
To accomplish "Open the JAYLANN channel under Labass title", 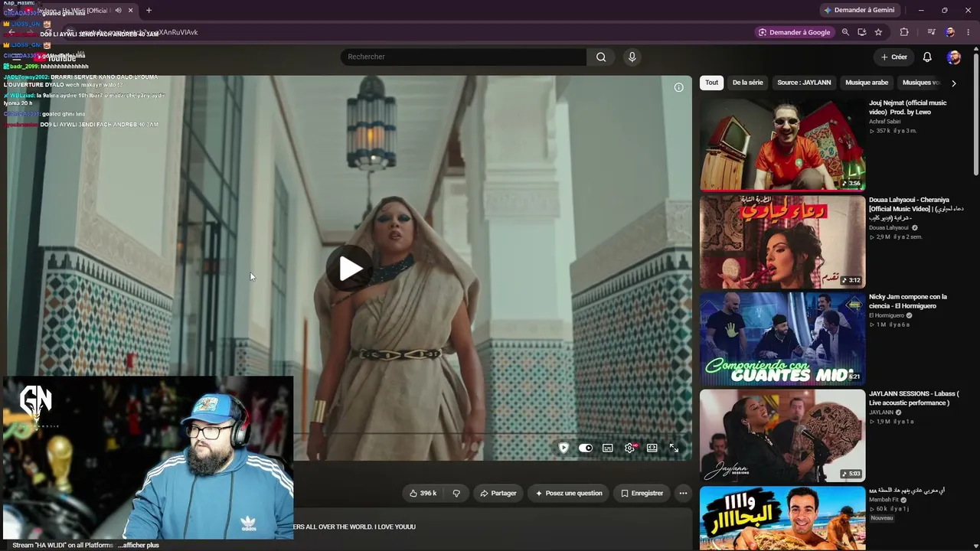I will pos(882,412).
